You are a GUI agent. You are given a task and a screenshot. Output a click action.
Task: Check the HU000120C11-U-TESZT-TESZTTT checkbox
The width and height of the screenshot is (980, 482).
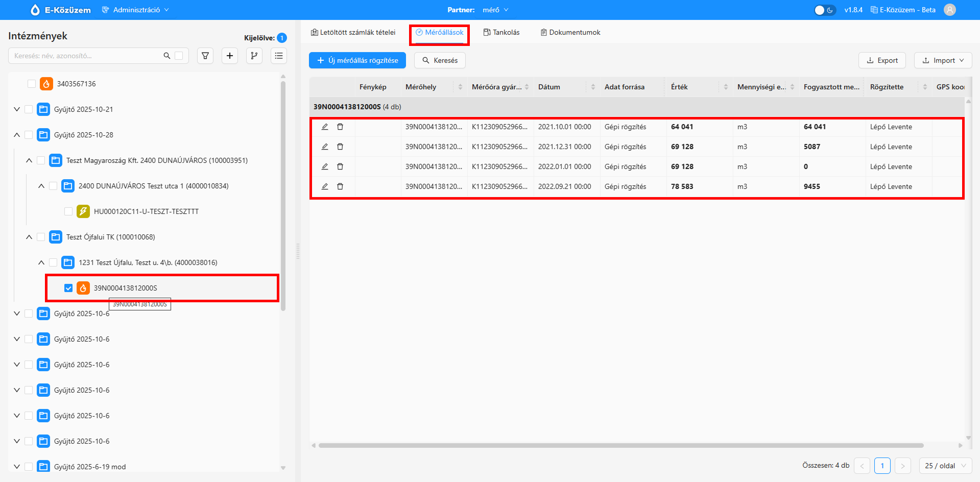point(68,211)
